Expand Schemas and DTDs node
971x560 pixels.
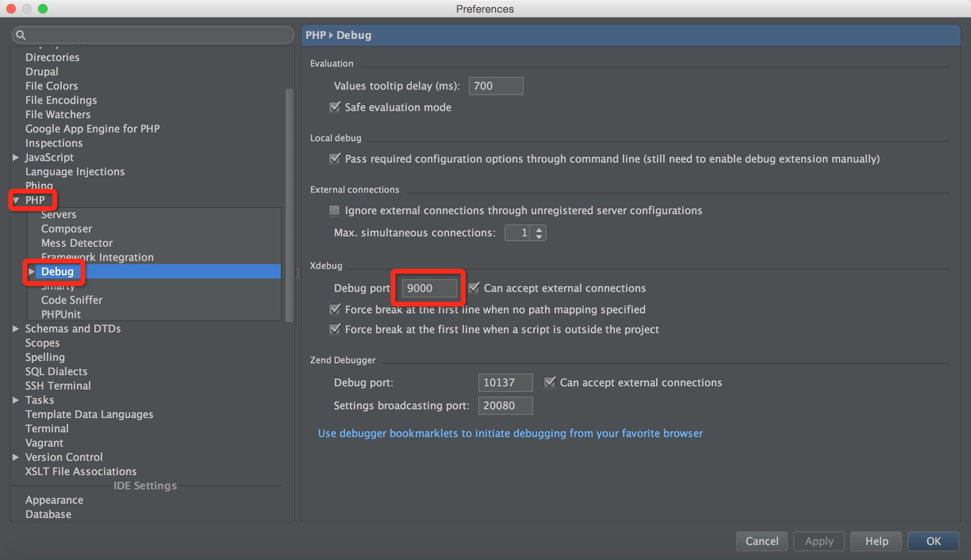16,329
